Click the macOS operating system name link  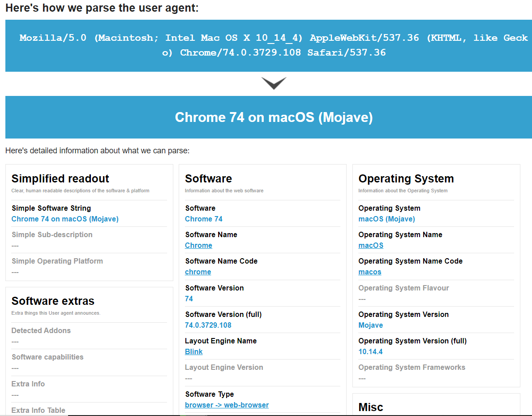pyautogui.click(x=371, y=245)
